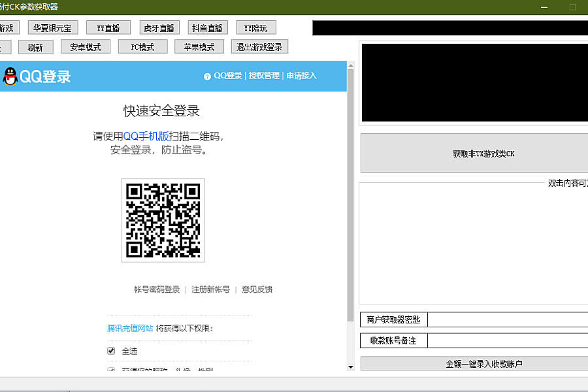Open the 华夏银元宝 channel

pyautogui.click(x=53, y=27)
